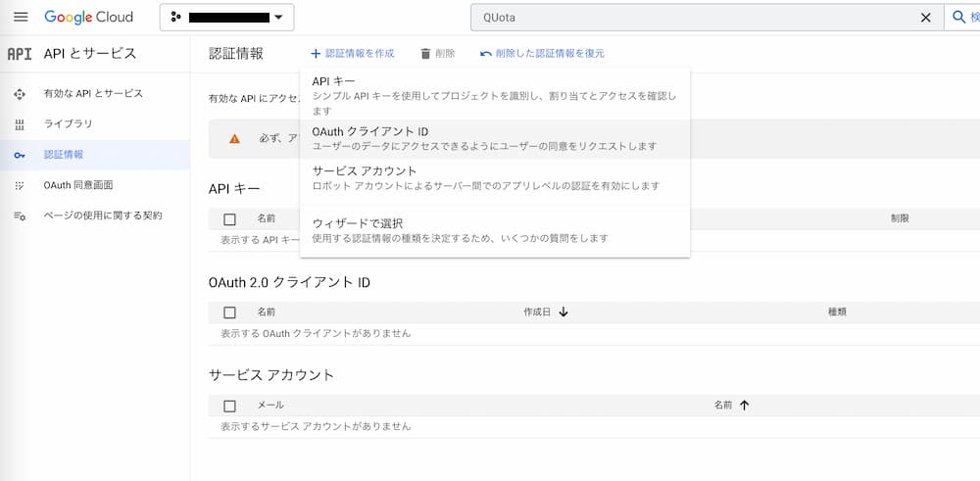Open the project selector dropdown
Viewport: 980px width, 481px height.
click(x=227, y=18)
